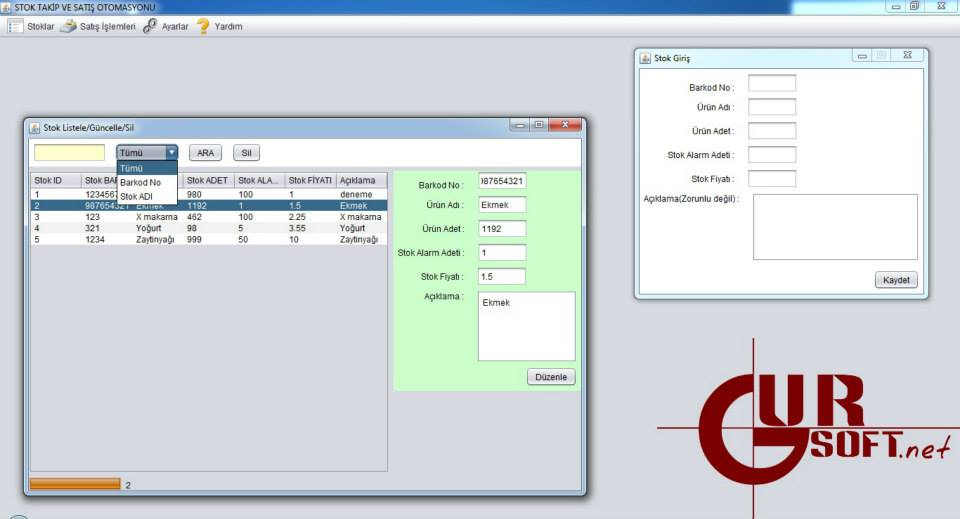Click the Düzenle button
This screenshot has height=519, width=960.
coord(551,377)
